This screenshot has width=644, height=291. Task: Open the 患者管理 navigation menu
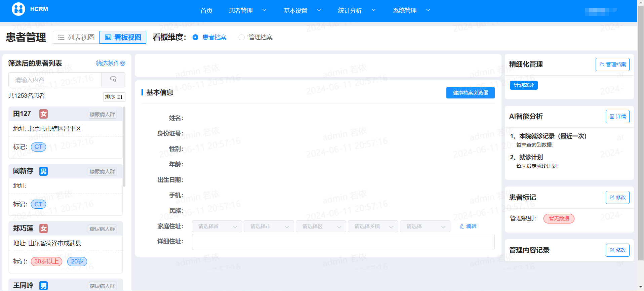pyautogui.click(x=241, y=10)
